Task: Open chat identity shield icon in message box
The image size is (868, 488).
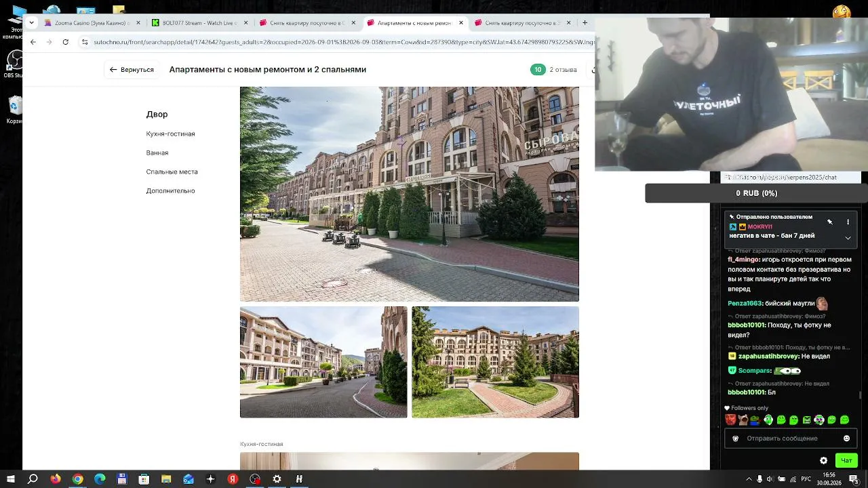Action: point(735,439)
